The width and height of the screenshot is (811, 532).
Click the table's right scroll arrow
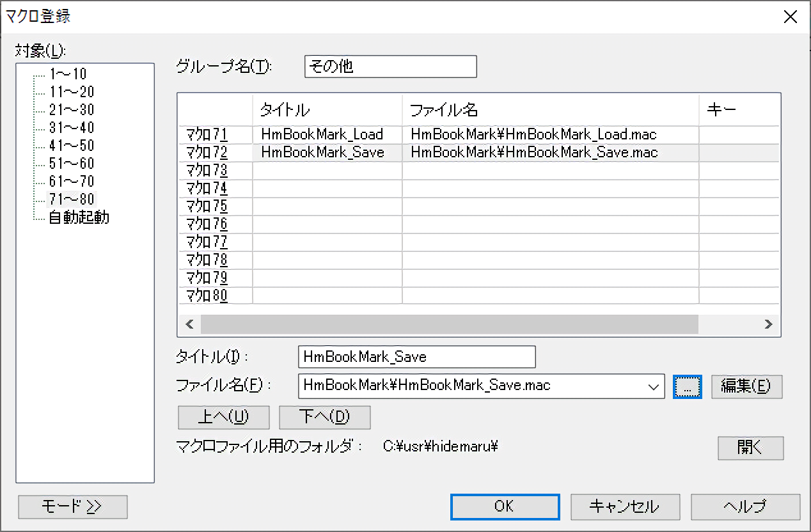pos(768,324)
